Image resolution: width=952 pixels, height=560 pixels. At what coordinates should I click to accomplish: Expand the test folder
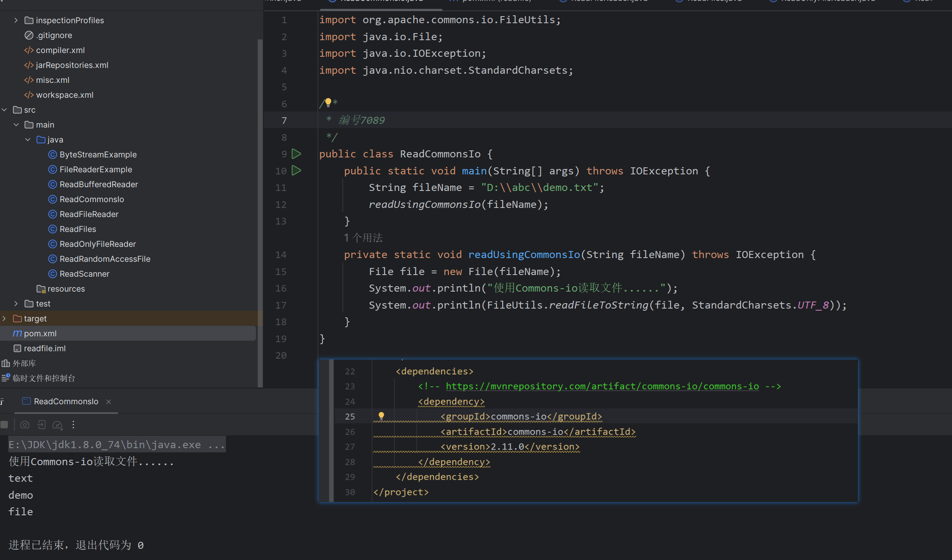16,304
